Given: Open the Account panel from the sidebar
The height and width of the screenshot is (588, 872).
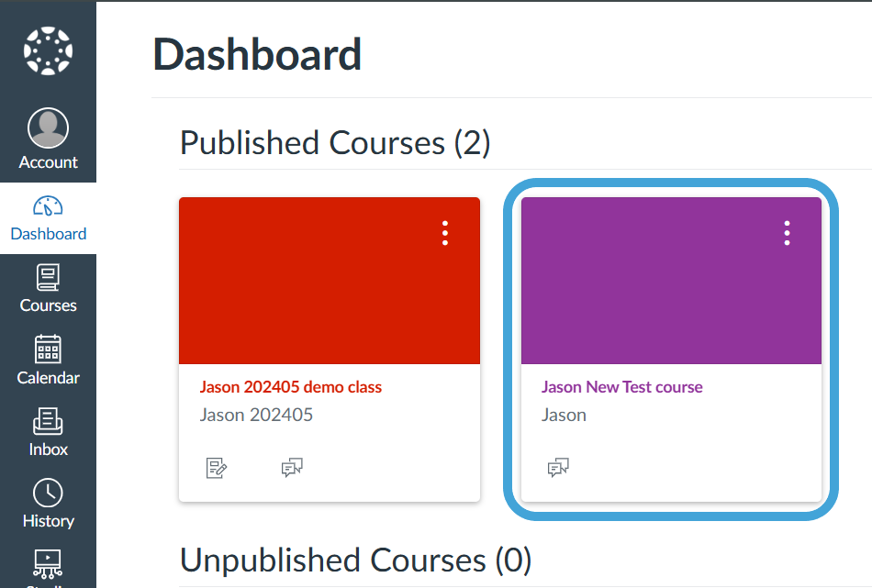Looking at the screenshot, I should pyautogui.click(x=48, y=138).
